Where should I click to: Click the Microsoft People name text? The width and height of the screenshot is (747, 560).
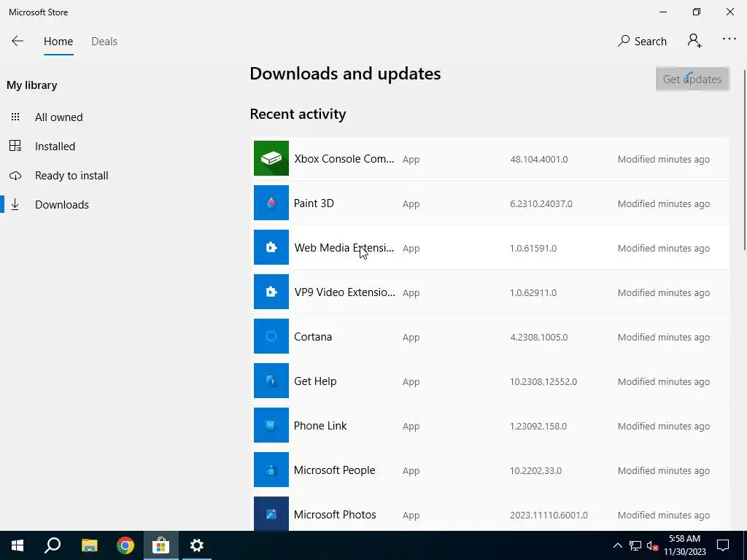pyautogui.click(x=334, y=470)
